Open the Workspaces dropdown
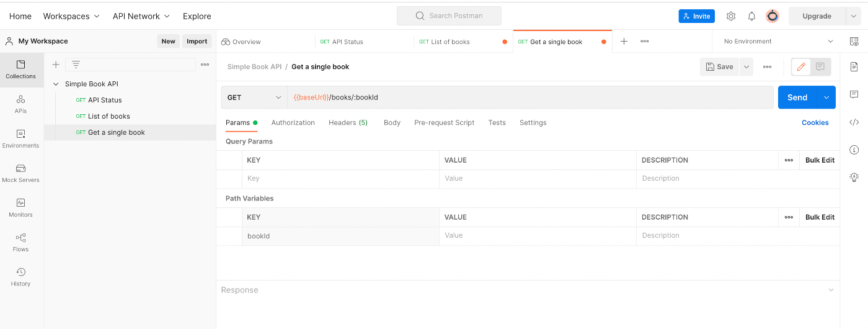This screenshot has width=868, height=329. (71, 16)
